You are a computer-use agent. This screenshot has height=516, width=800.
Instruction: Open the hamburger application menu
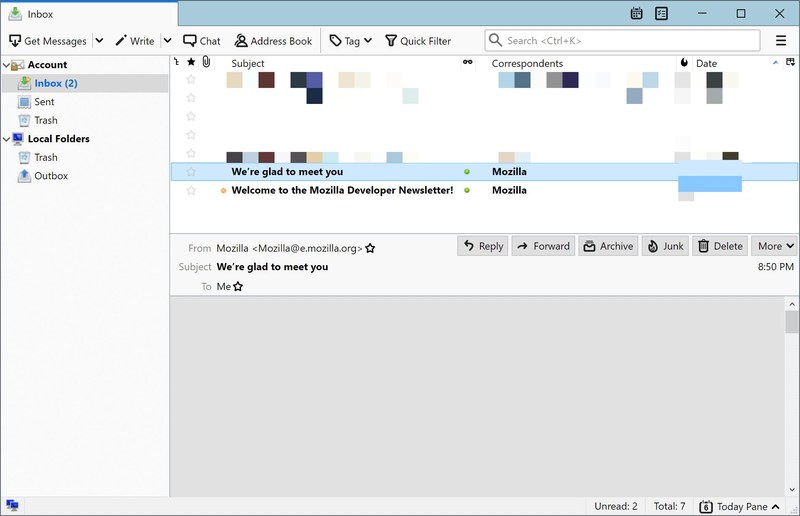click(781, 40)
